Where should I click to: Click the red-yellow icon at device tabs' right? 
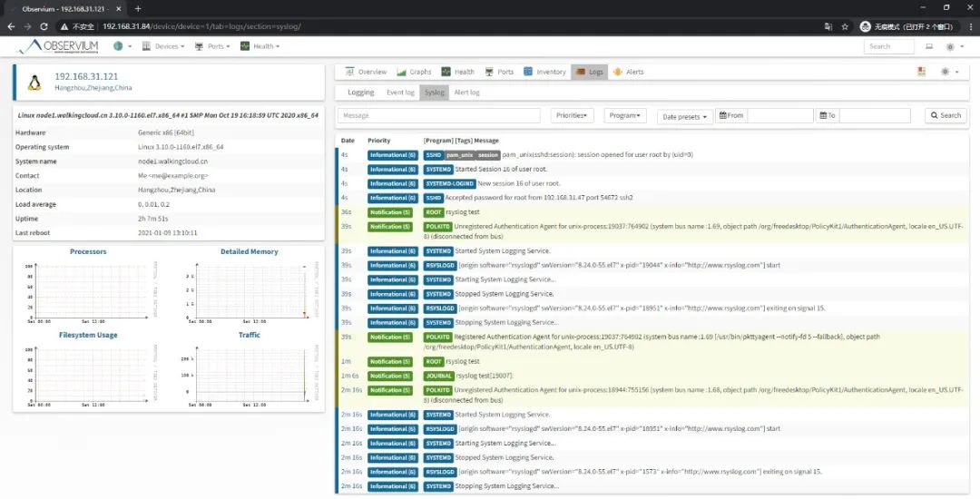click(921, 72)
